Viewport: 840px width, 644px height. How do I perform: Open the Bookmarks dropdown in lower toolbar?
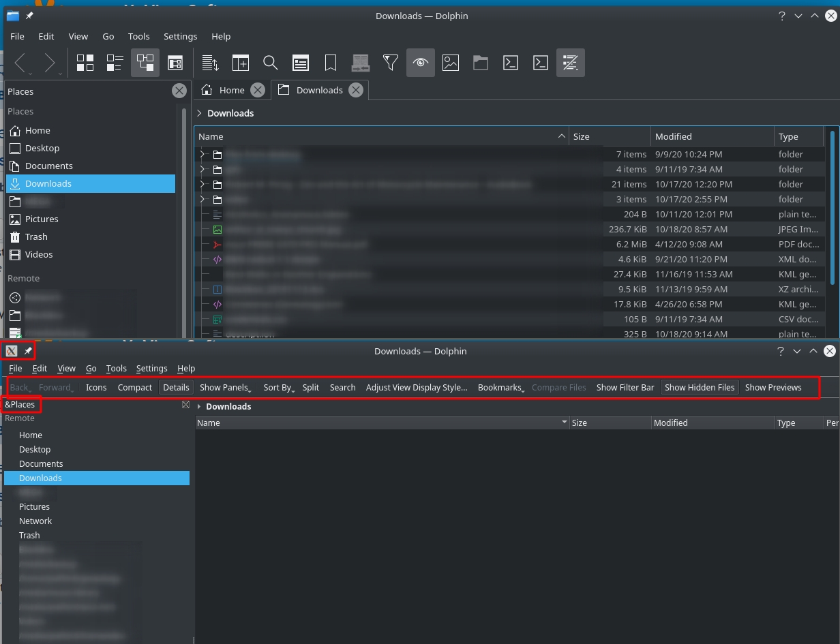click(500, 387)
